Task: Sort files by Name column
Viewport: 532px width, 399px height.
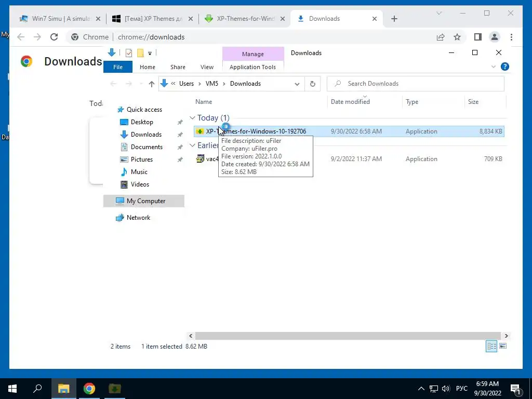Action: 204,102
